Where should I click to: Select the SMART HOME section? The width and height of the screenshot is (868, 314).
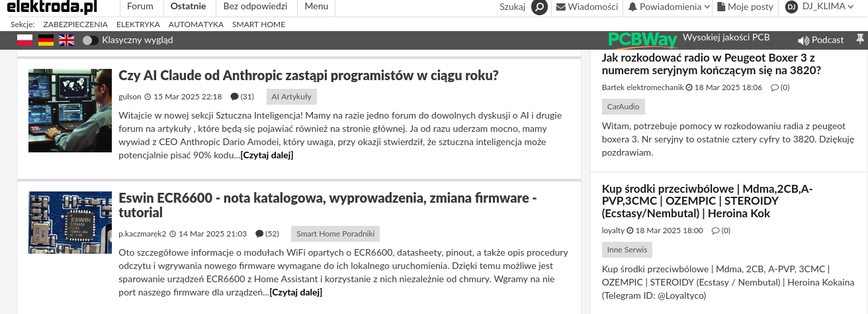[x=259, y=25]
